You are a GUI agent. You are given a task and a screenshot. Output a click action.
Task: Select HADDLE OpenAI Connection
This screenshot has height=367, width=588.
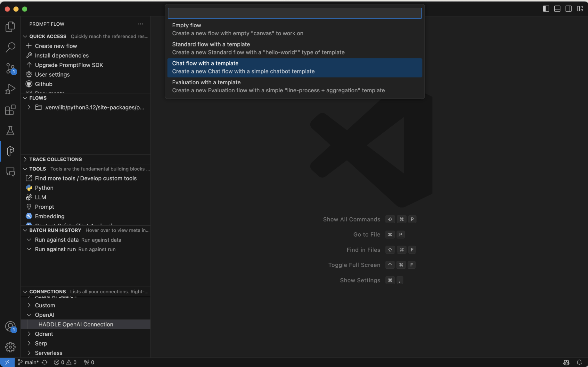tap(76, 324)
